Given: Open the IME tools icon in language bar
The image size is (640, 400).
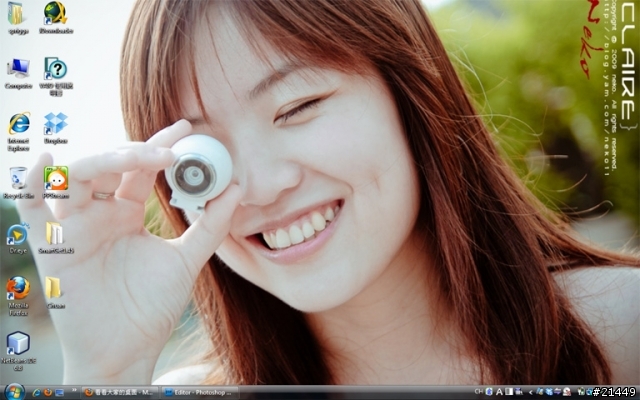Looking at the screenshot, I should [519, 392].
